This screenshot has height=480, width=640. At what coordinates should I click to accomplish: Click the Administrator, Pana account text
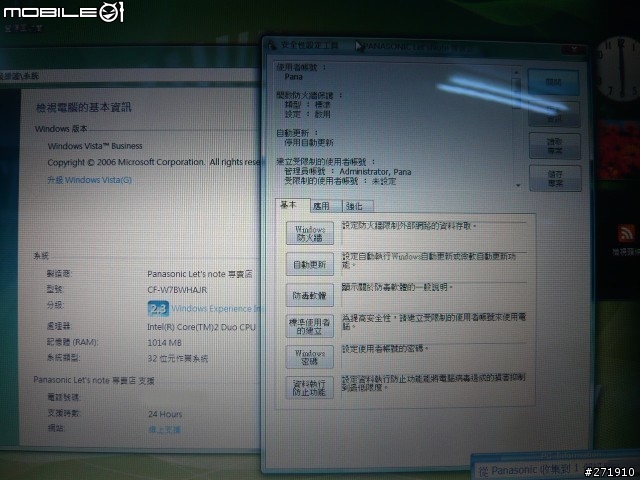click(375, 172)
